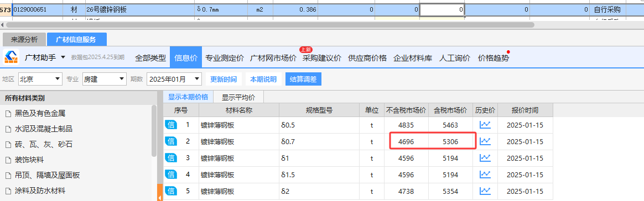The height and width of the screenshot is (201, 644).
Task: Select the 广材网市场价 tab
Action: pyautogui.click(x=273, y=58)
